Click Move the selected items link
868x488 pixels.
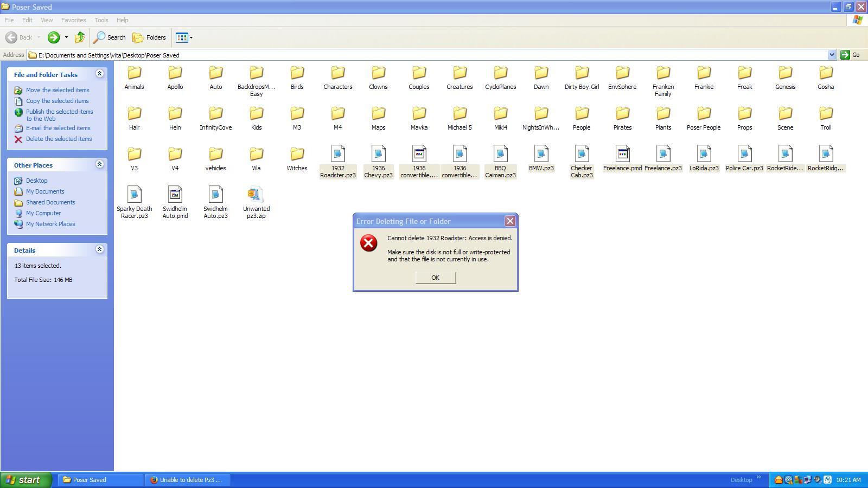58,90
